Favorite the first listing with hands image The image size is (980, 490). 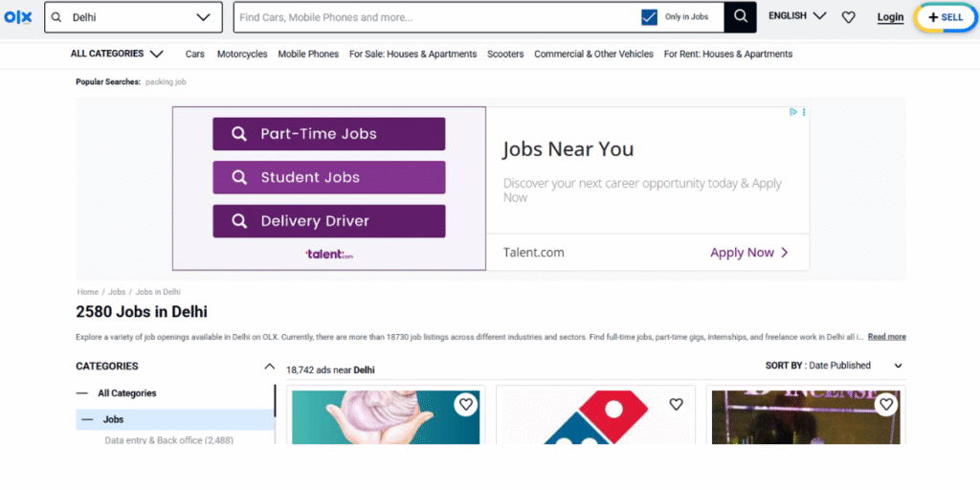466,405
